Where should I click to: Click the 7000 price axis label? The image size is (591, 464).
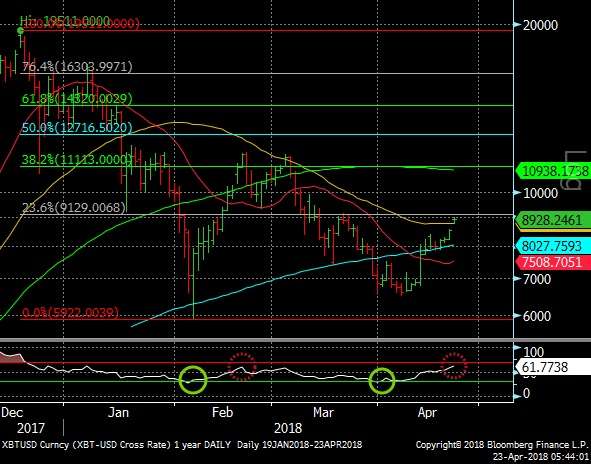[x=536, y=279]
